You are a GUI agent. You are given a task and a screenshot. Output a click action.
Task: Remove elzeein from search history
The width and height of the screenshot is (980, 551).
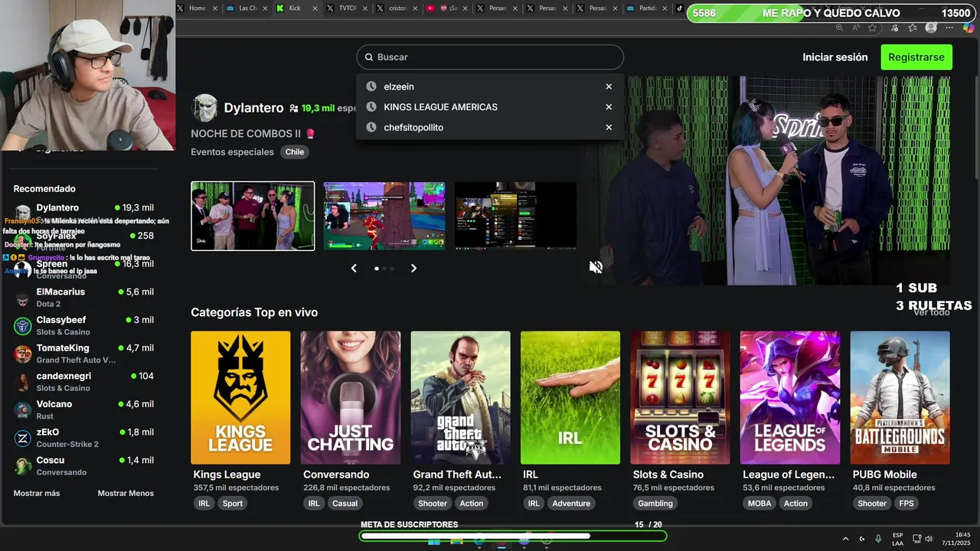(x=609, y=86)
